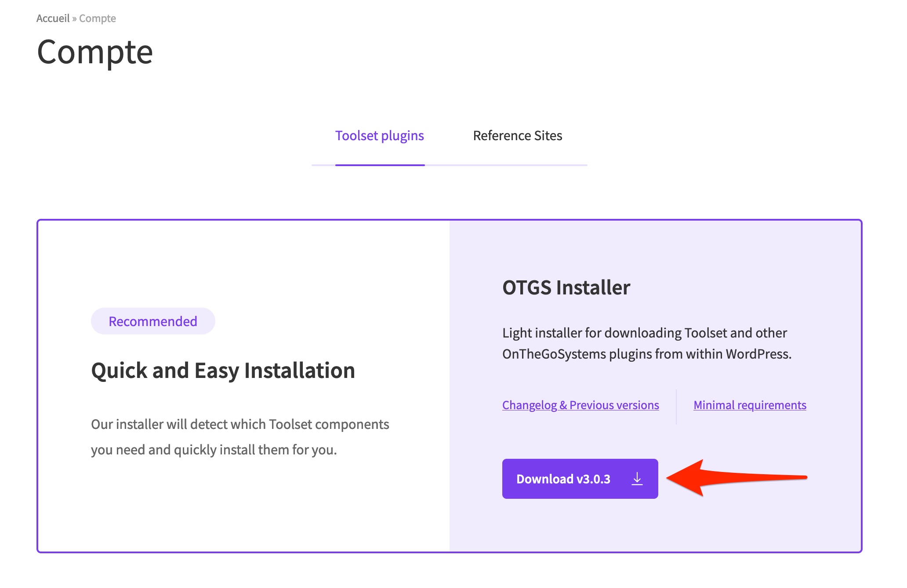The image size is (907, 588).
Task: Click 'Light installer for downloading Toolset' description
Action: coord(647,343)
